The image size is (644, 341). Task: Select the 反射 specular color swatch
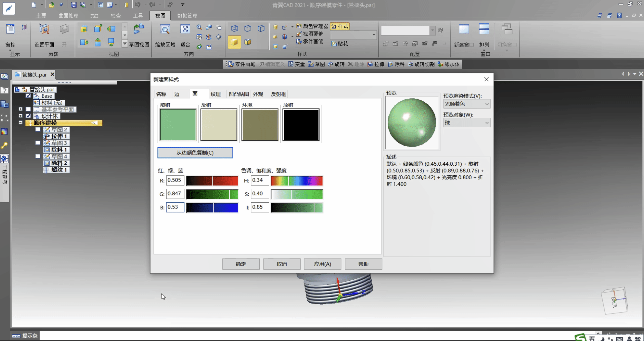coord(219,125)
